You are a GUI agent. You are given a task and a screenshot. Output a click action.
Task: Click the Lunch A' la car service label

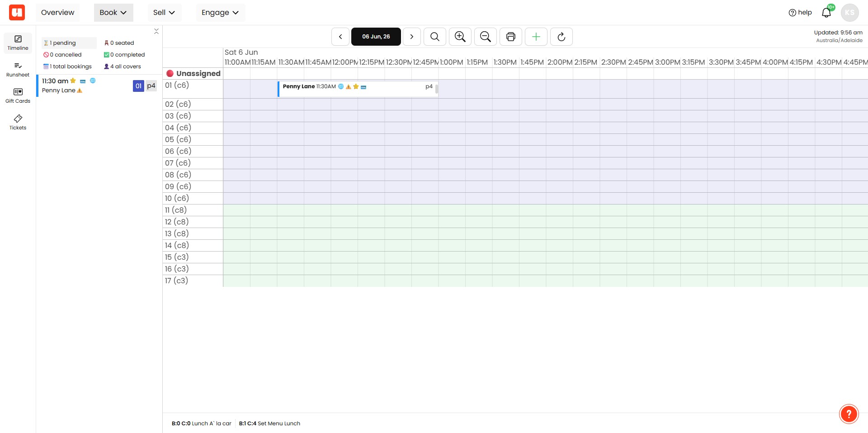pyautogui.click(x=202, y=423)
